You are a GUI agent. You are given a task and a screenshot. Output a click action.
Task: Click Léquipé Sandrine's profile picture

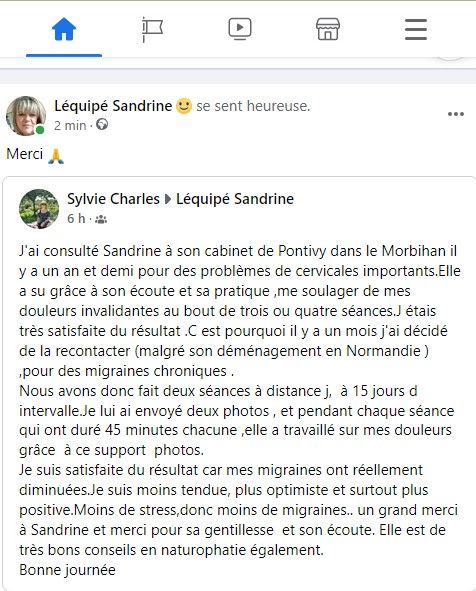pyautogui.click(x=26, y=116)
